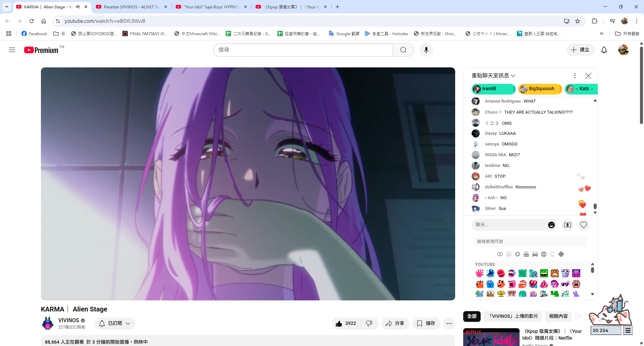644x346 pixels.
Task: Go to Chrome home page
Action: click(44, 21)
